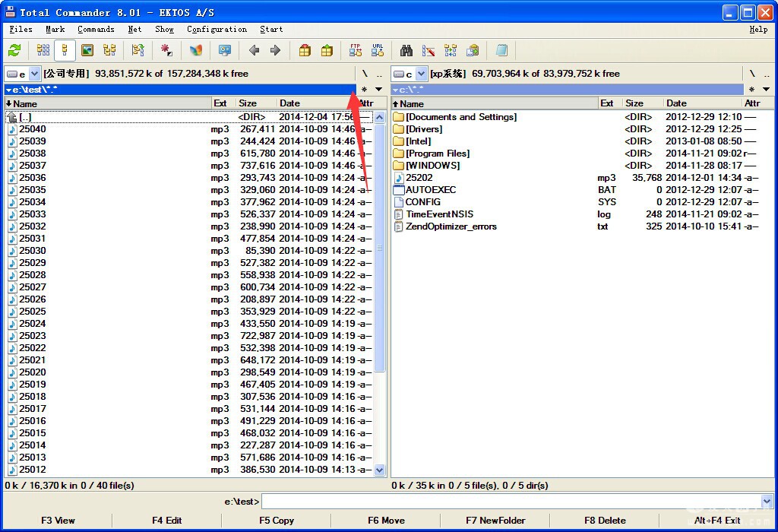Click the Alt+F4 Exit button
This screenshot has height=532, width=778.
(717, 521)
